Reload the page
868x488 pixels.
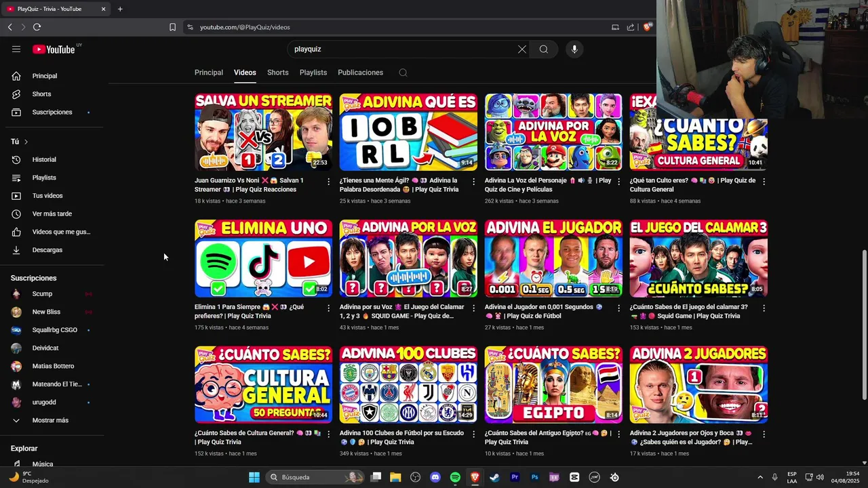click(37, 27)
